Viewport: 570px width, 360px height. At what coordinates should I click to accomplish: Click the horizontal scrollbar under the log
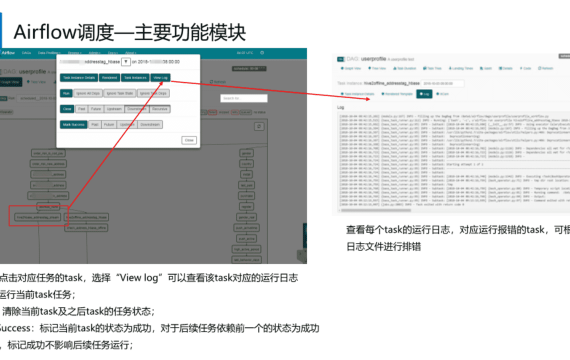pyautogui.click(x=376, y=210)
